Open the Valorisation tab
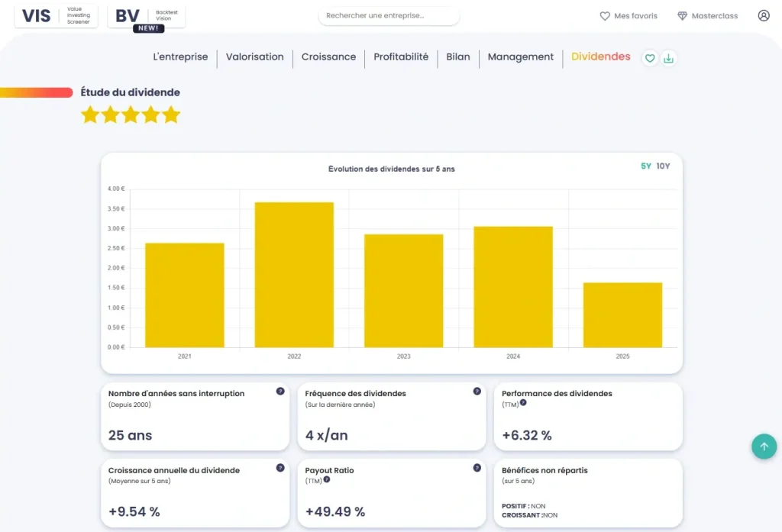The width and height of the screenshot is (782, 532). click(254, 57)
